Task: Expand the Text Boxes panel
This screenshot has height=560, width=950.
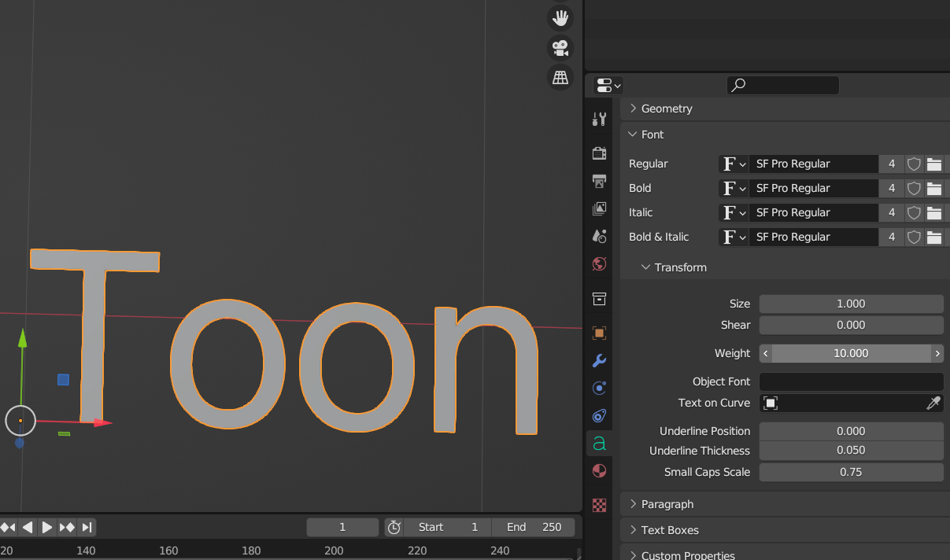Action: tap(786, 530)
